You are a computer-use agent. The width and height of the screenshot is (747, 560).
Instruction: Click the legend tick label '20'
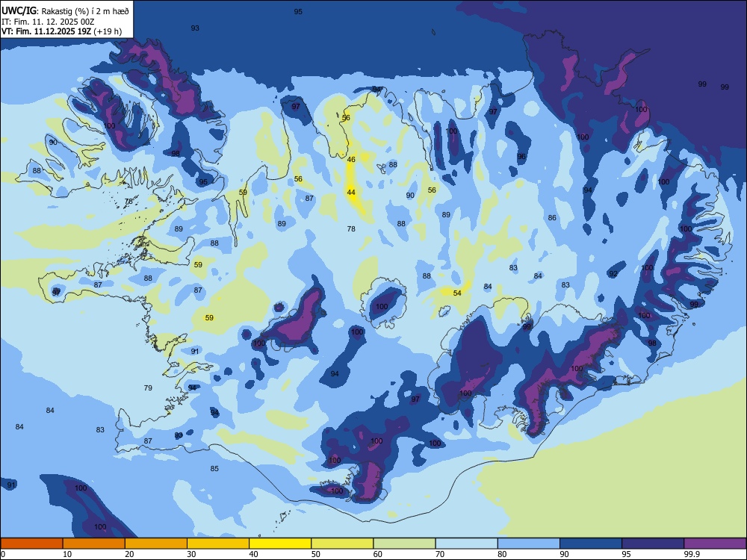129,554
